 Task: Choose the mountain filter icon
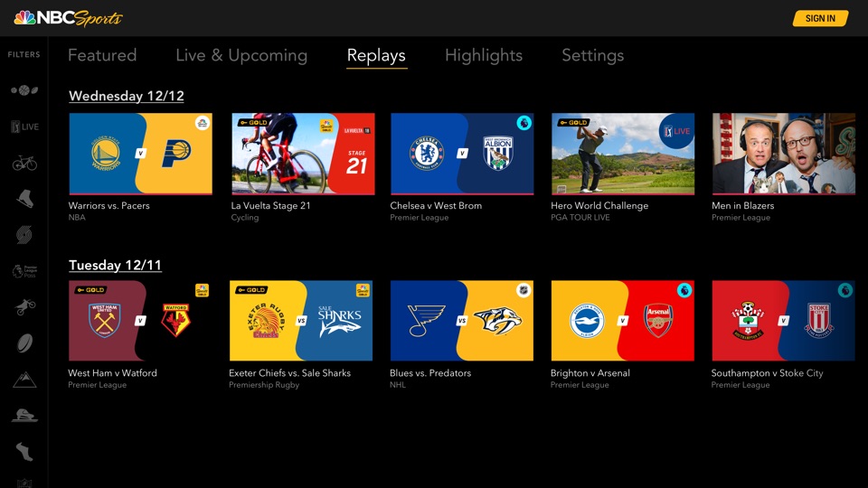tap(24, 380)
